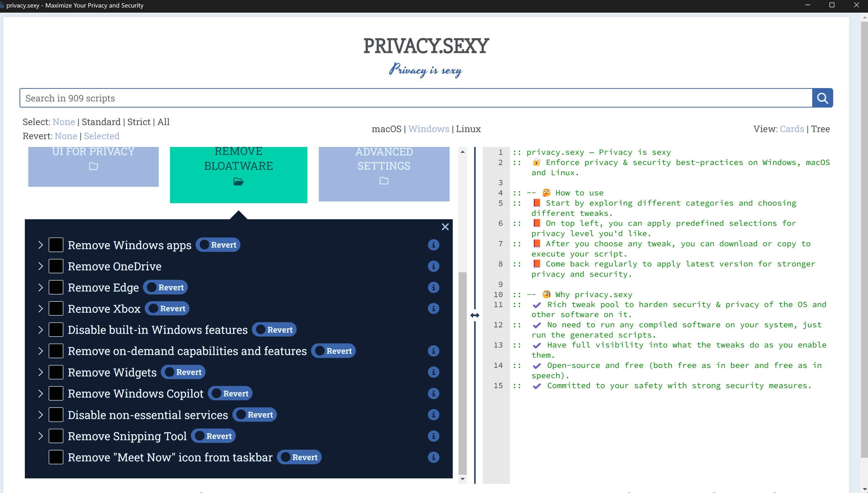This screenshot has width=868, height=493.
Task: Click the search magnifier icon button
Action: [x=822, y=98]
